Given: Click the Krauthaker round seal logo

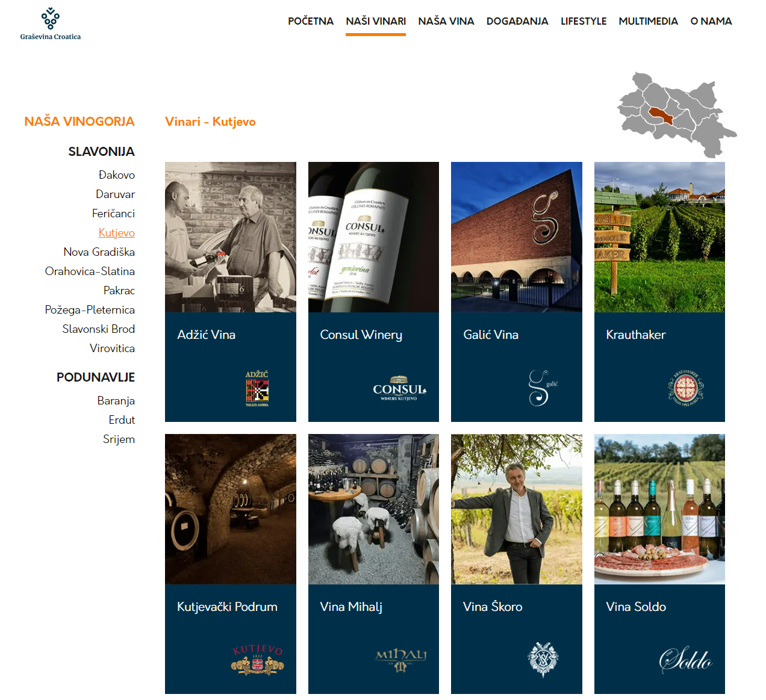Looking at the screenshot, I should pyautogui.click(x=686, y=388).
